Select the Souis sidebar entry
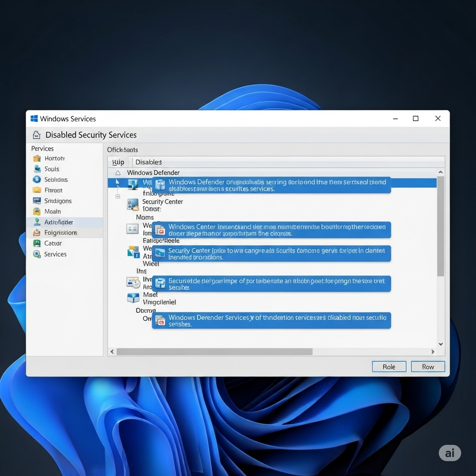The height and width of the screenshot is (476, 476). point(65,169)
